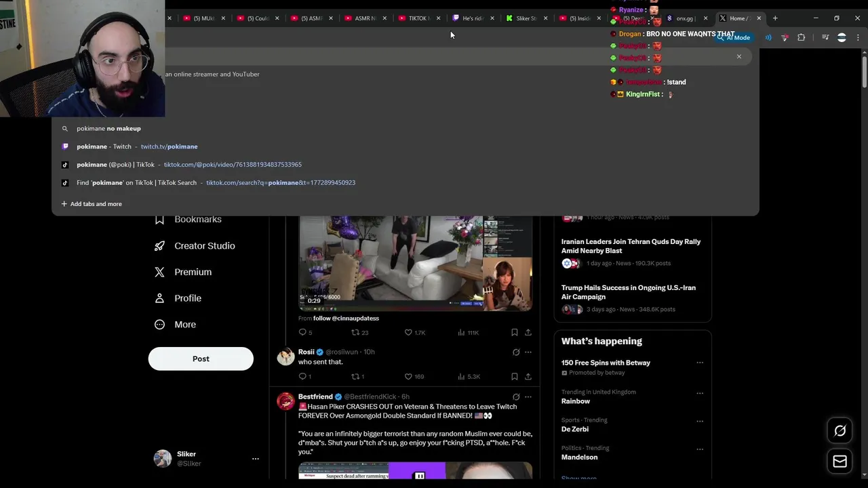This screenshot has height=488, width=868.
Task: Like the tweet with 1.7K likes
Action: [414, 332]
